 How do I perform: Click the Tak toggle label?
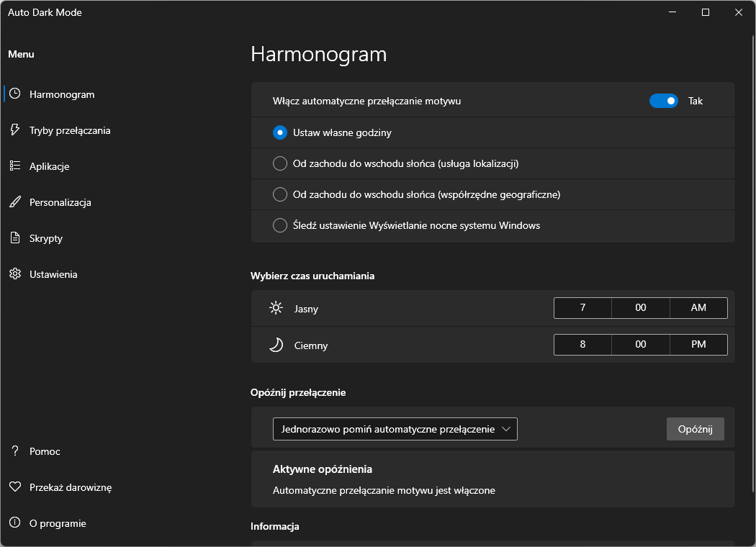coord(696,101)
